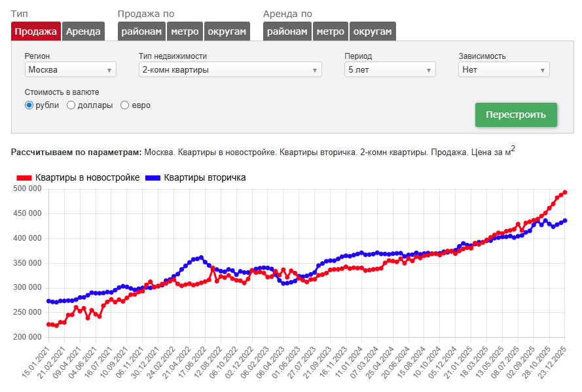Click the first red data point at 15.01.2021
The width and height of the screenshot is (582, 392).
48,325
